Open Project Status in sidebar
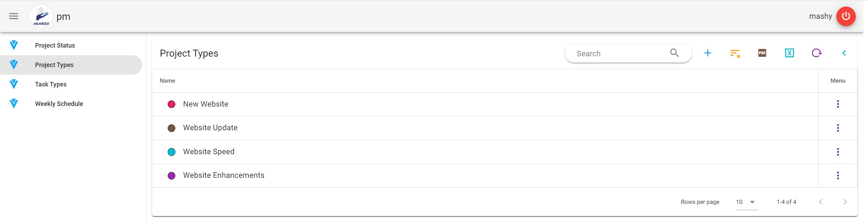868x223 pixels. [x=55, y=46]
